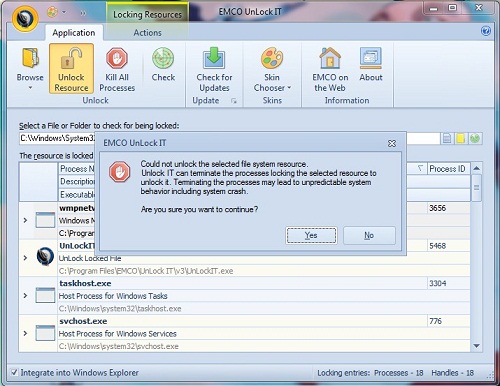This screenshot has height=386, width=500.
Task: Open the Skin Chooser palette icon
Action: pos(272,58)
